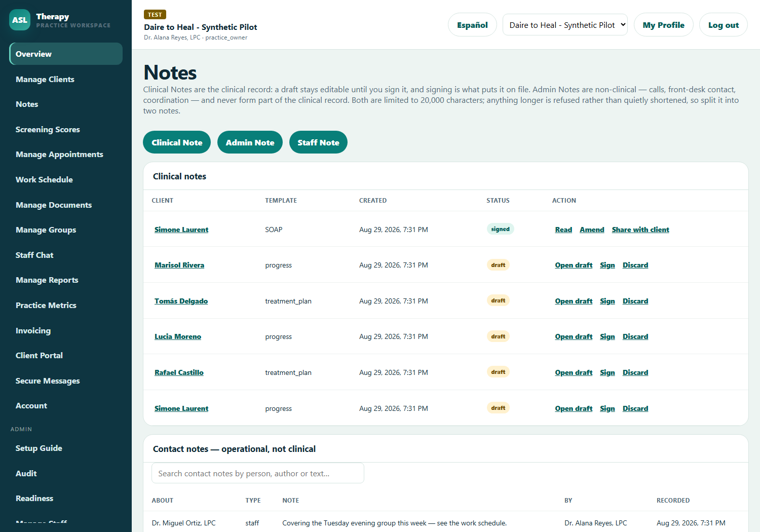Open Notes in the sidebar

[66, 104]
